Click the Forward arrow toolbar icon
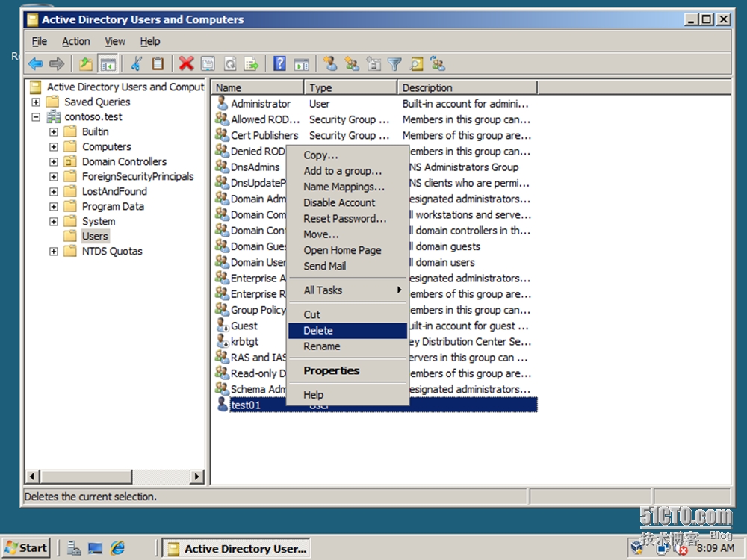 57,63
